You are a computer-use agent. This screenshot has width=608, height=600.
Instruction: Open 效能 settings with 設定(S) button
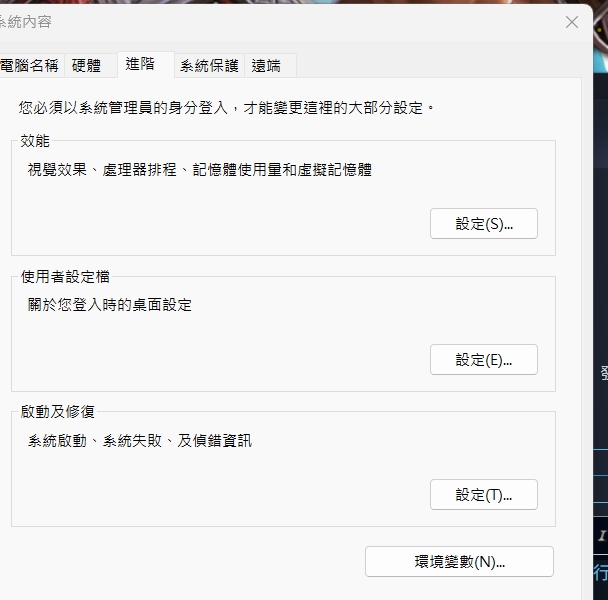click(x=483, y=224)
